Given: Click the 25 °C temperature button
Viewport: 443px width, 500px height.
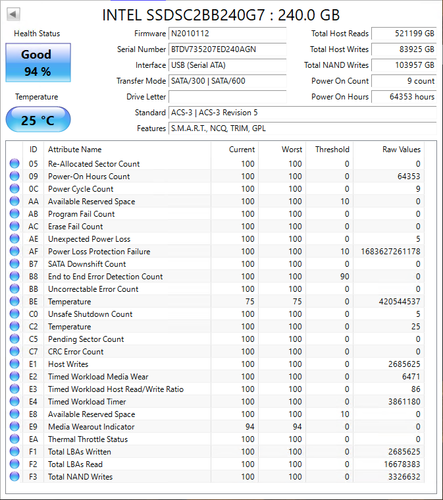Looking at the screenshot, I should 38,120.
